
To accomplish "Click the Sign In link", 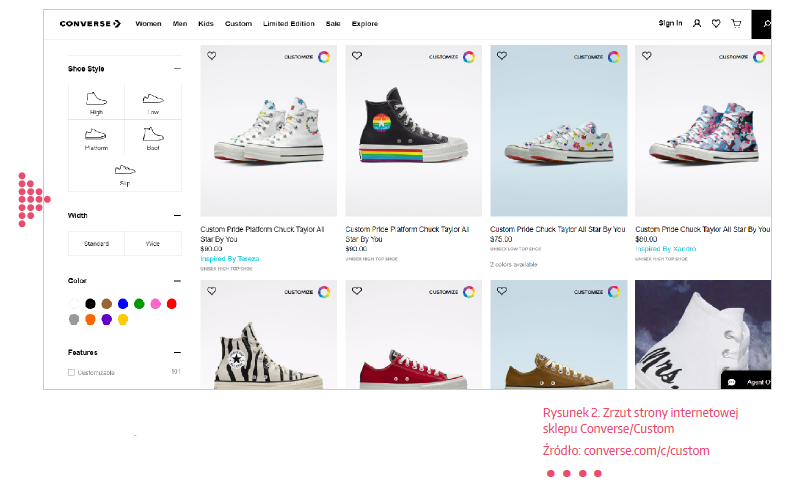I will (x=670, y=23).
